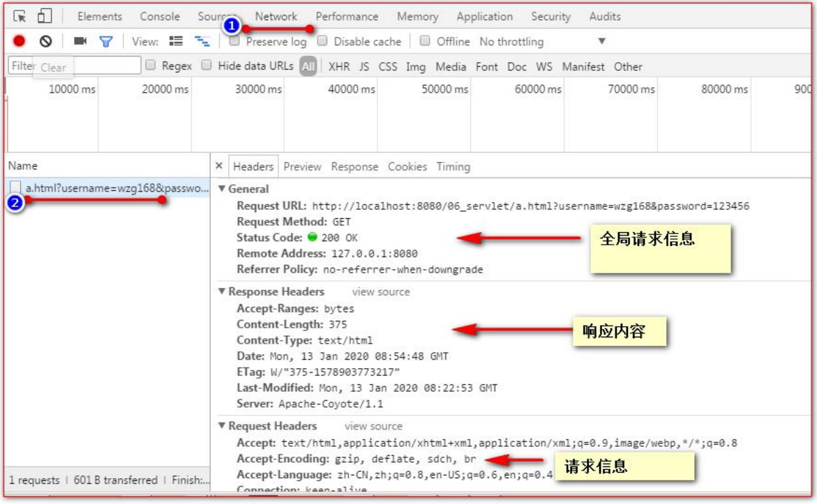Open the Preview detail tab
The width and height of the screenshot is (817, 504).
302,167
